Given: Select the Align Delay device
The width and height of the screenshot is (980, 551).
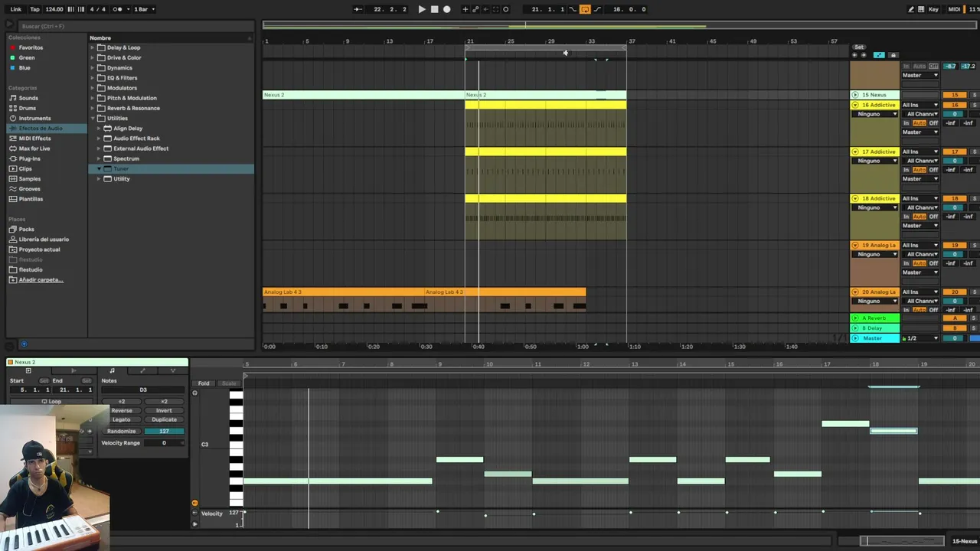Looking at the screenshot, I should tap(128, 129).
